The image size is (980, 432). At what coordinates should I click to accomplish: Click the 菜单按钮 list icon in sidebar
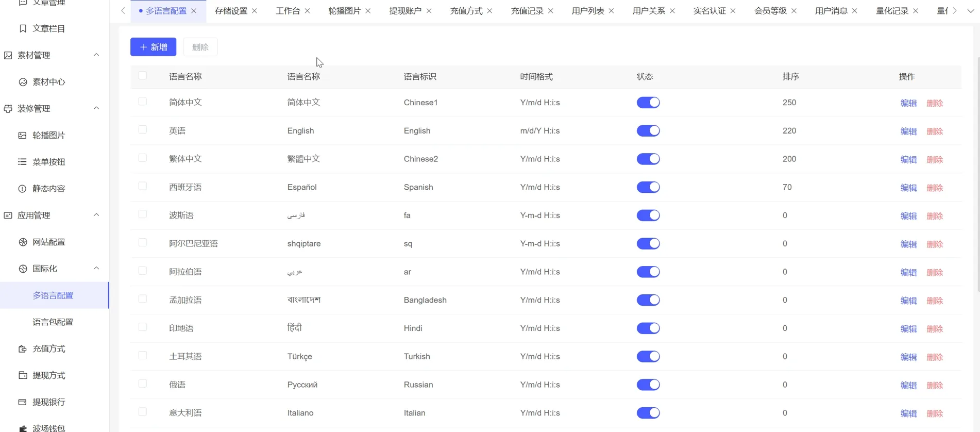click(x=22, y=162)
